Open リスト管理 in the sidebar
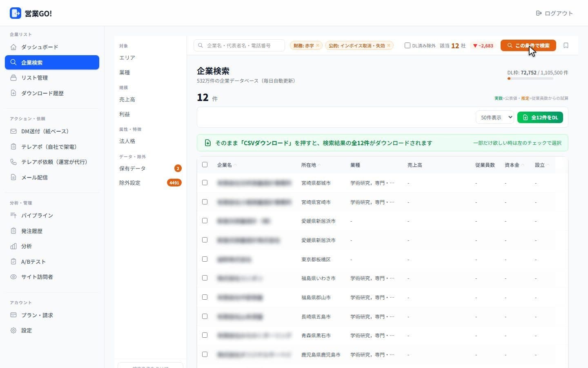 pos(52,78)
